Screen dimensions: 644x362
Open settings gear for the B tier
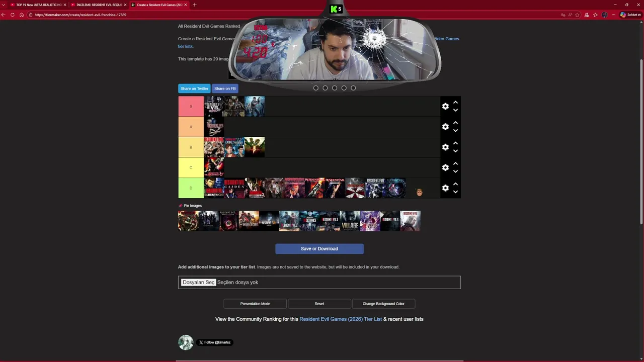(x=445, y=147)
